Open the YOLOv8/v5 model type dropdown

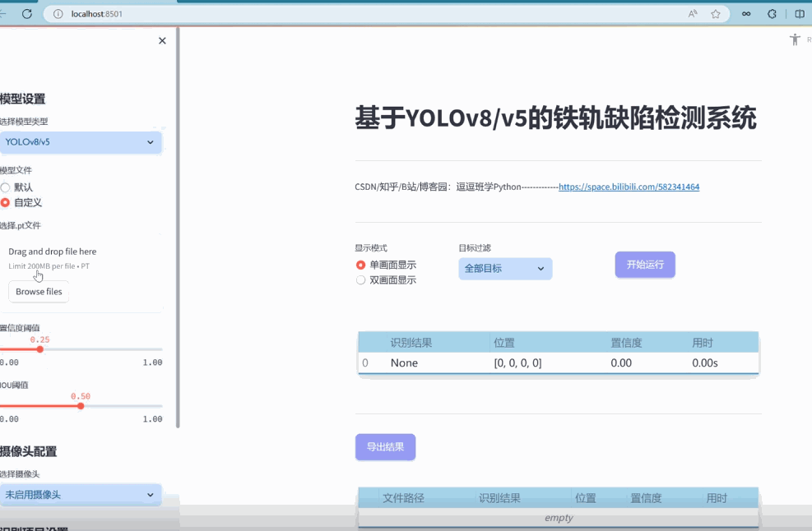coord(81,142)
